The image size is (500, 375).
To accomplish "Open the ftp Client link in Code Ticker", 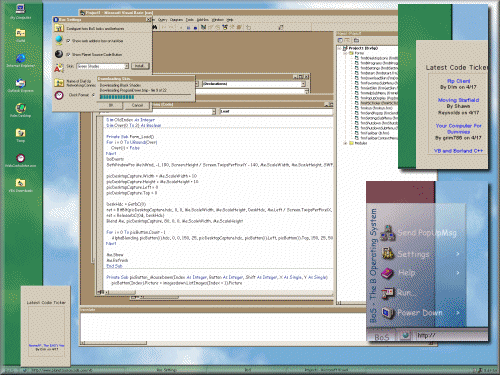I will pos(459,81).
